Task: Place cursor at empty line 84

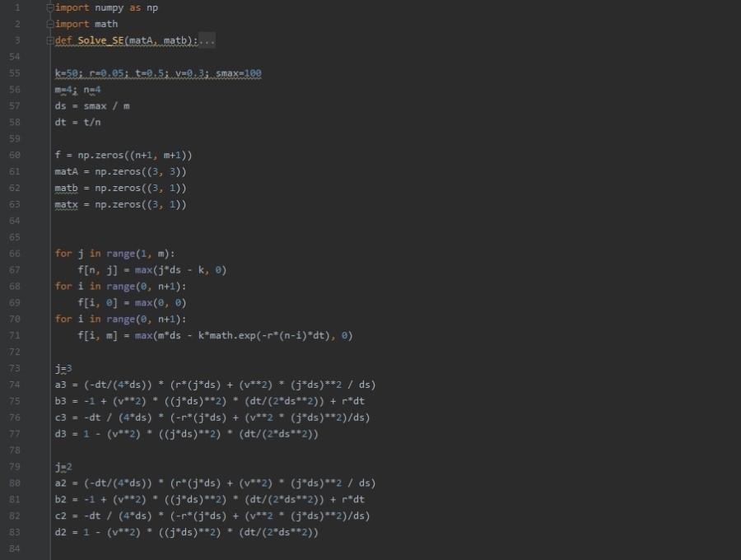Action: coord(165,548)
